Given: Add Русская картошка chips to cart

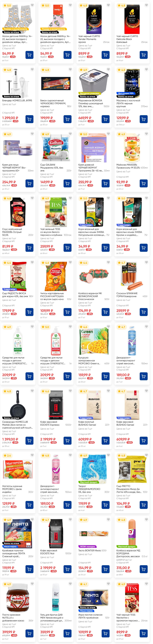Looking at the screenshot, I should coord(67,312).
